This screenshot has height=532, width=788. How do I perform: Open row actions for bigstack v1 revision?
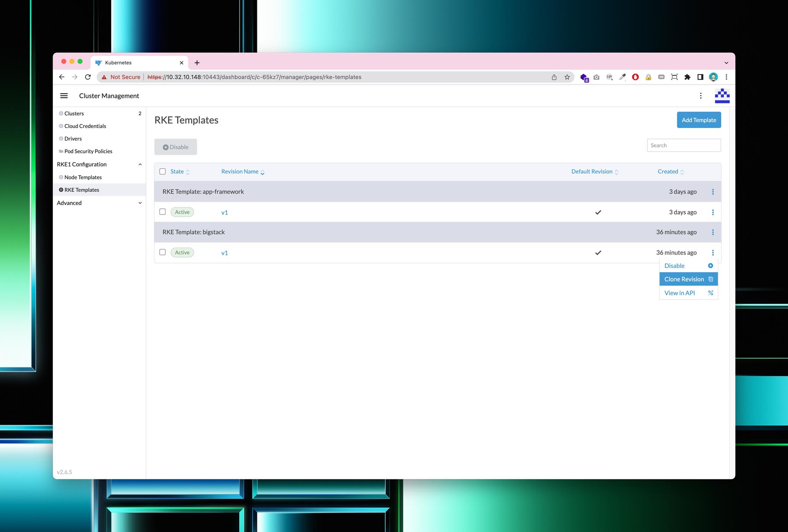point(713,253)
